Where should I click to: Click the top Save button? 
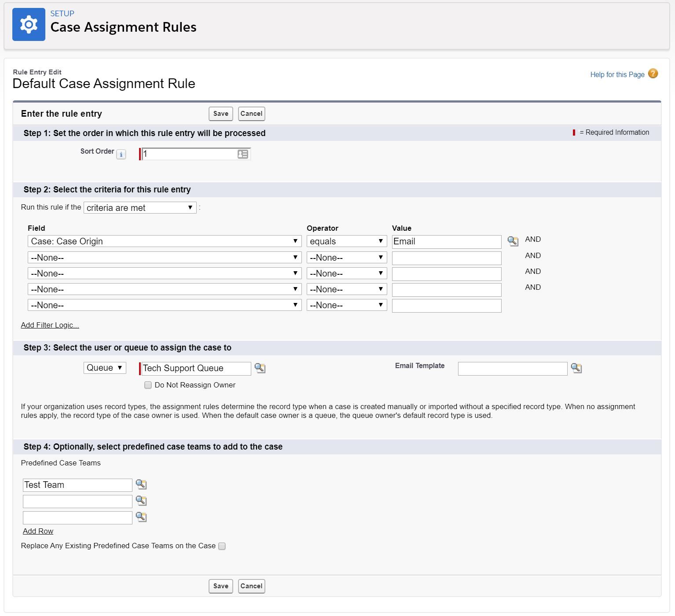[x=220, y=114]
